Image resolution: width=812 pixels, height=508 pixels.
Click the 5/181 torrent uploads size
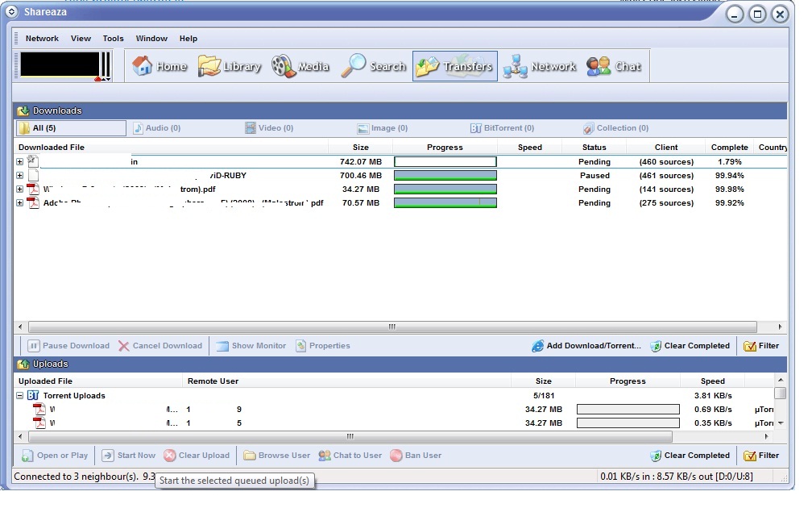tap(543, 395)
